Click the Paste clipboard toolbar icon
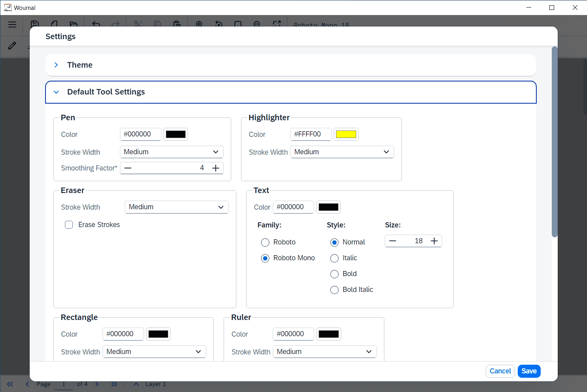 tap(177, 24)
